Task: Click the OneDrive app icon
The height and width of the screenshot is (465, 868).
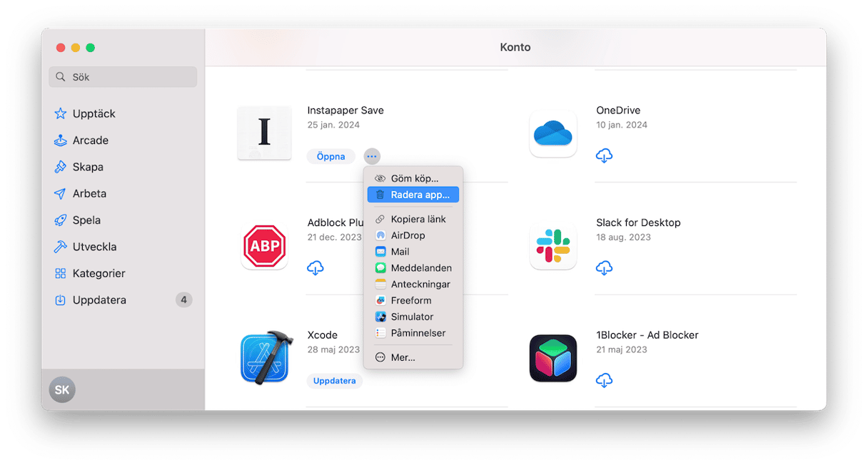Action: pyautogui.click(x=553, y=133)
